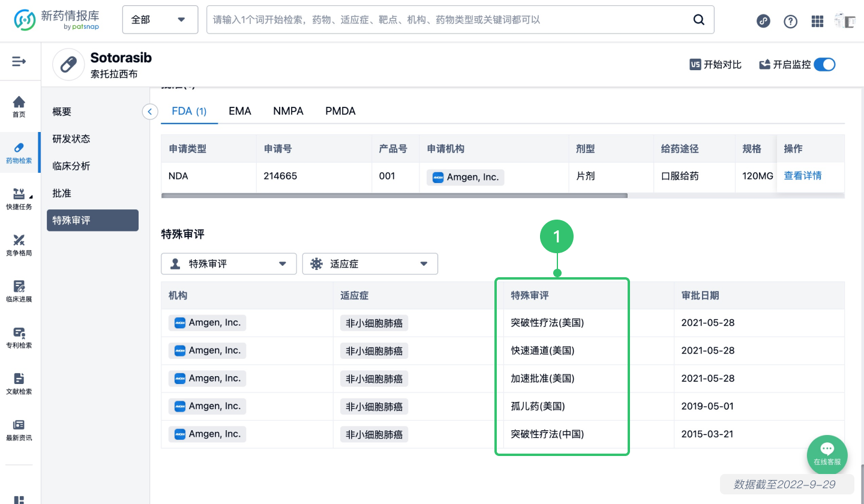Switch to the EMA tab
The image size is (864, 504).
240,111
